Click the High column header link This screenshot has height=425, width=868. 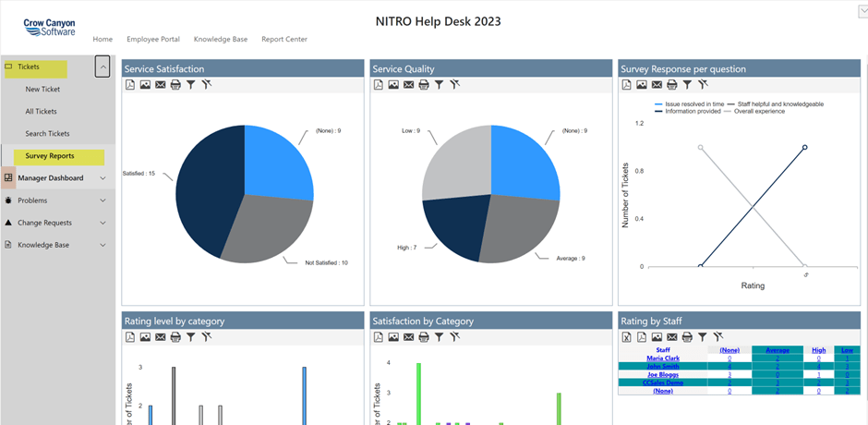pyautogui.click(x=819, y=350)
